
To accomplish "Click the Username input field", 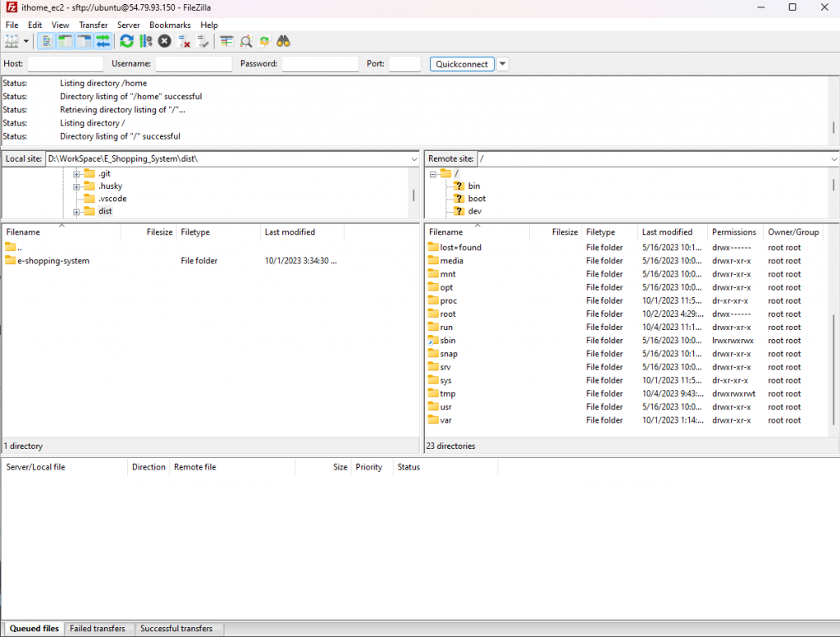I will [194, 64].
